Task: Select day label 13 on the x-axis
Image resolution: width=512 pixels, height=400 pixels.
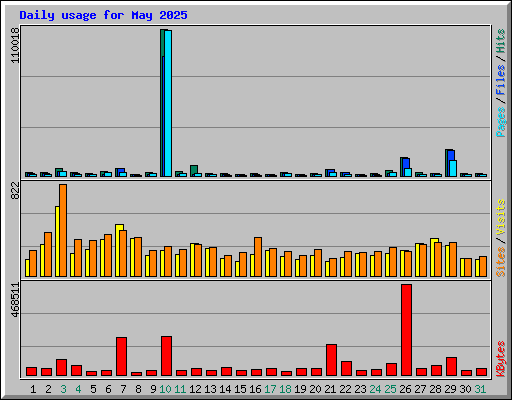Action: (211, 389)
